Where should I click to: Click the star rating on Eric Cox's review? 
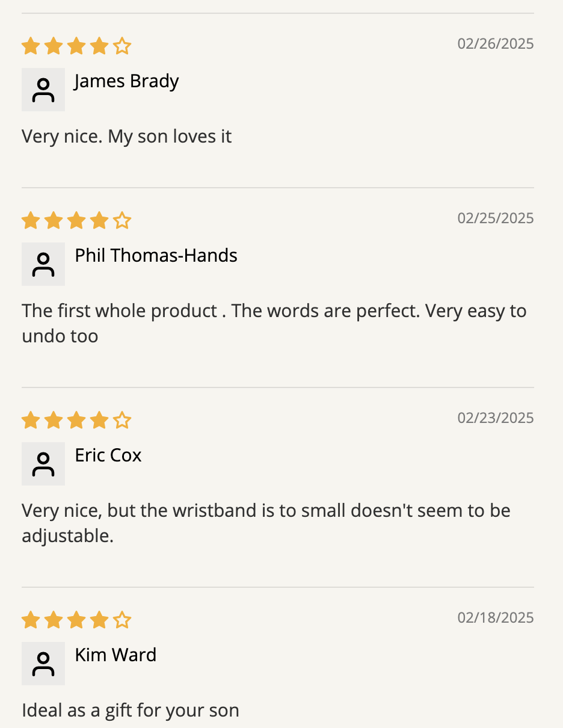[x=76, y=421]
